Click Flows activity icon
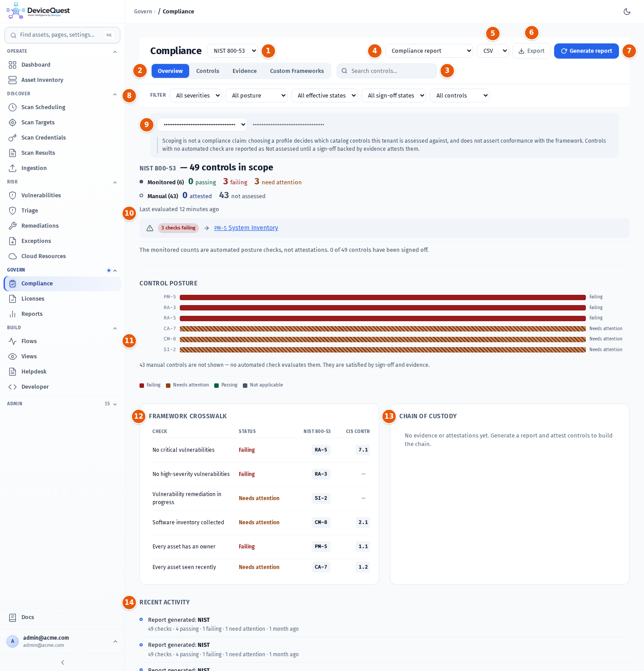Viewport: 644px width, 671px height. pyautogui.click(x=13, y=341)
